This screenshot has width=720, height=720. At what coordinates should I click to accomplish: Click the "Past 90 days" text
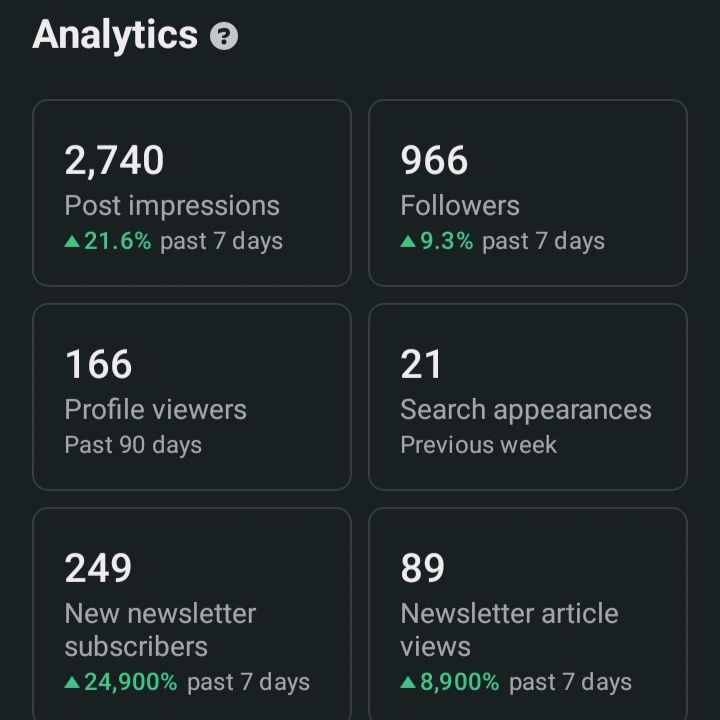(133, 445)
